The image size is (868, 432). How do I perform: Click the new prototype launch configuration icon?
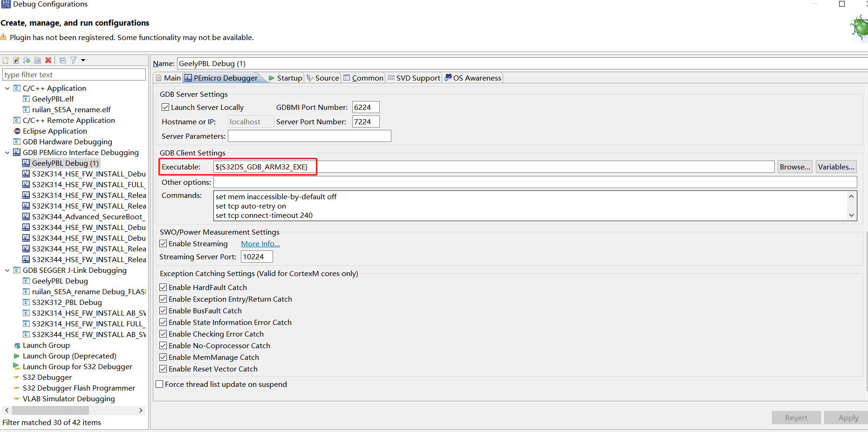click(x=16, y=60)
